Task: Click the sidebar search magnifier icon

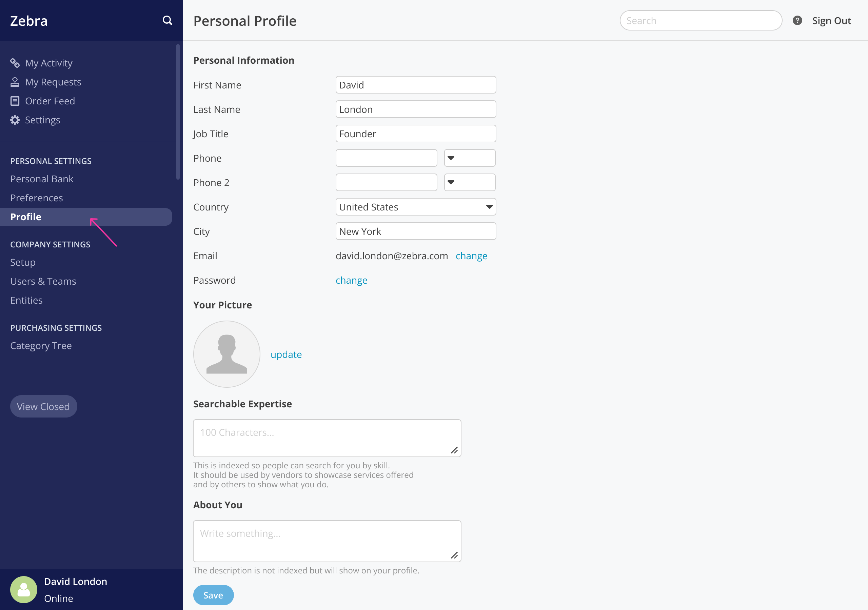Action: point(167,20)
